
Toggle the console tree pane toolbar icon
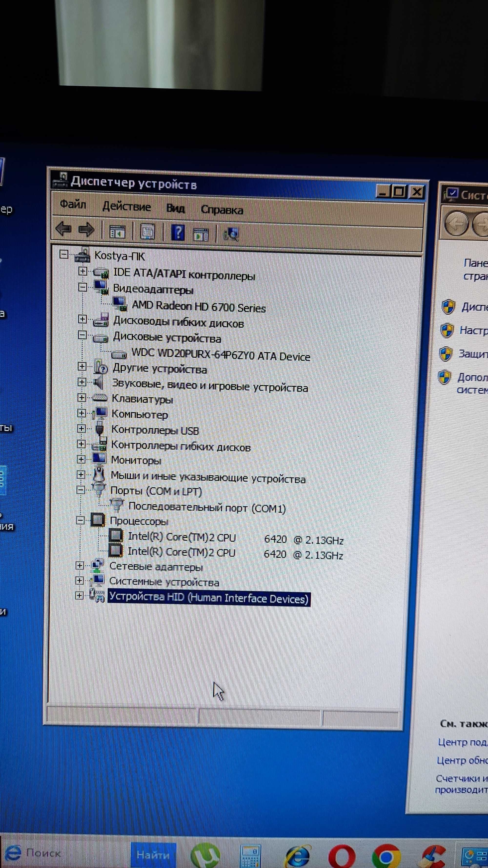[118, 232]
